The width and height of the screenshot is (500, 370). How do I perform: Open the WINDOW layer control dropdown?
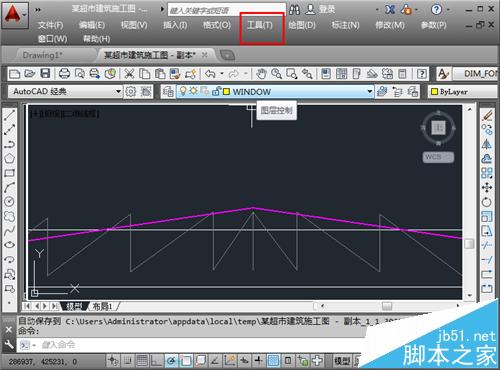[x=369, y=91]
